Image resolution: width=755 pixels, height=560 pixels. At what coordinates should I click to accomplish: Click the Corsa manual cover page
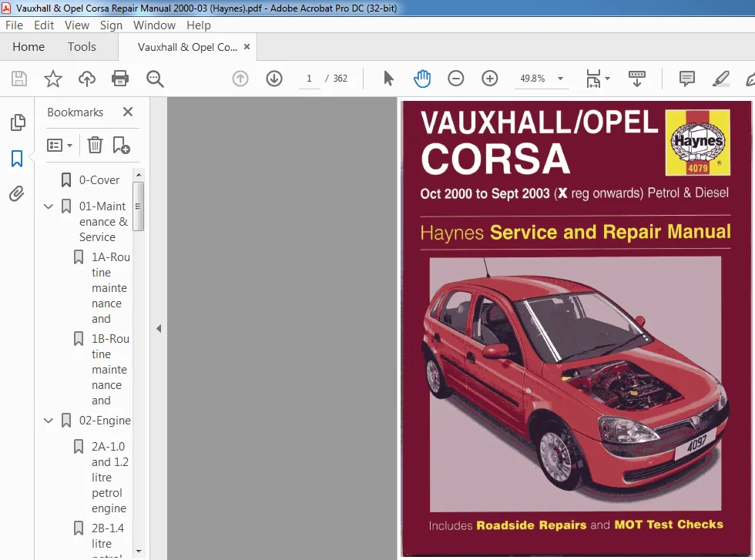576,329
